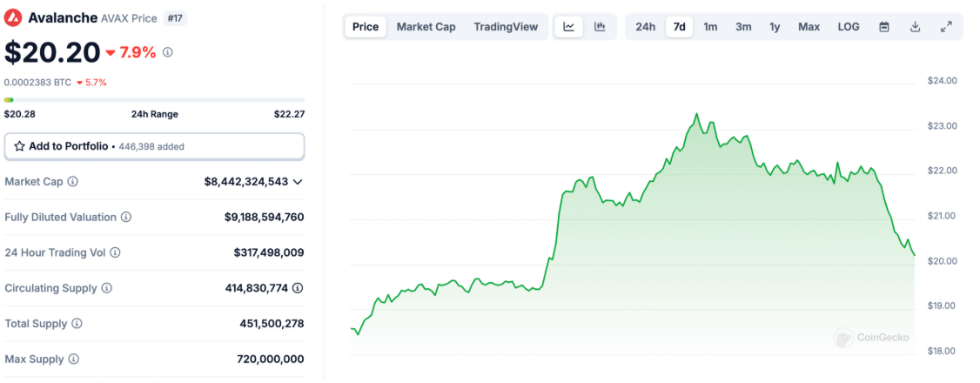Open Max Supply info icon
The width and height of the screenshot is (980, 383).
74,359
